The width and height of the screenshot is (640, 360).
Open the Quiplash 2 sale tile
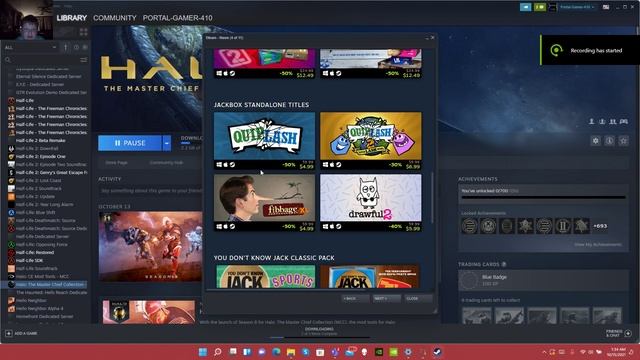371,141
